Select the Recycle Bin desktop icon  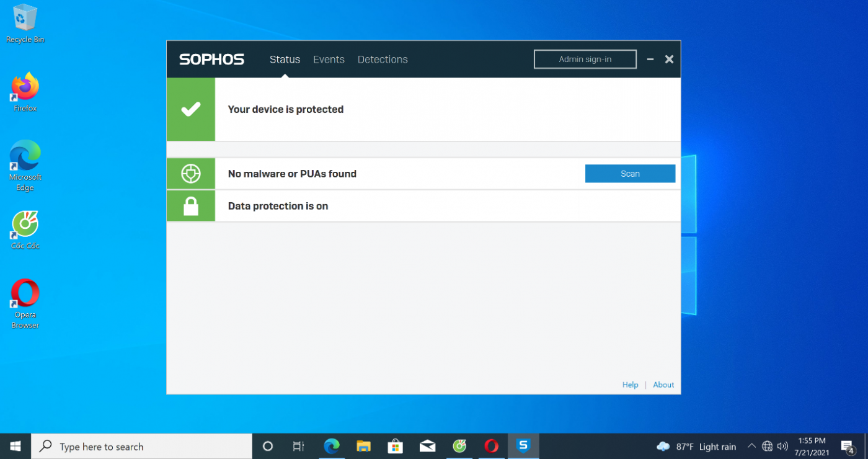click(25, 24)
